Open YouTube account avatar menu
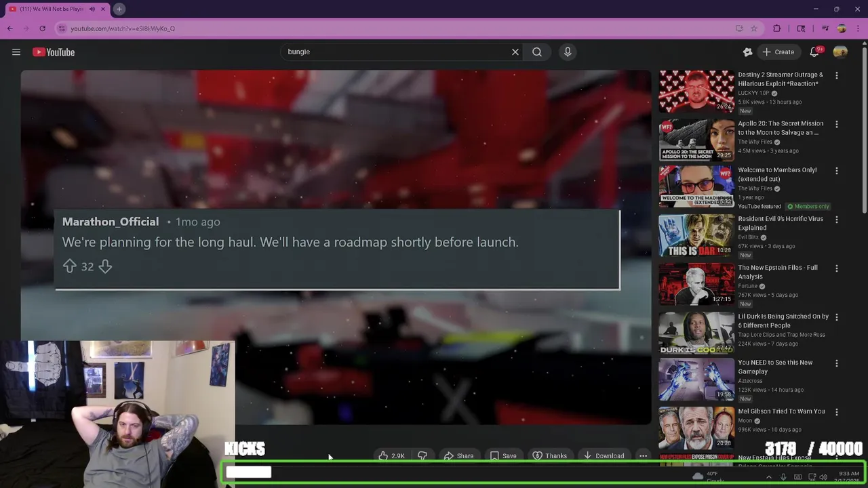 840,52
